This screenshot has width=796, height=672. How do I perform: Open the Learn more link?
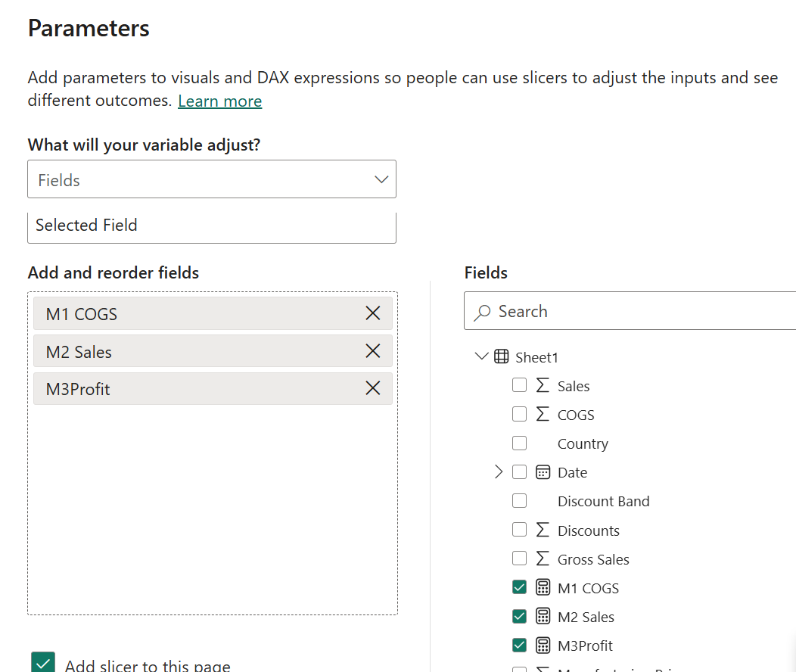[x=220, y=101]
